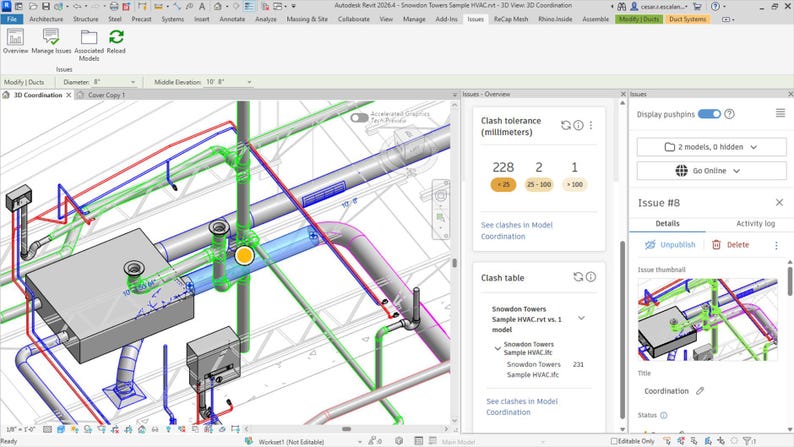794x447 pixels.
Task: Open the view scale 1/8" = 1'-0" selector
Action: [21, 429]
